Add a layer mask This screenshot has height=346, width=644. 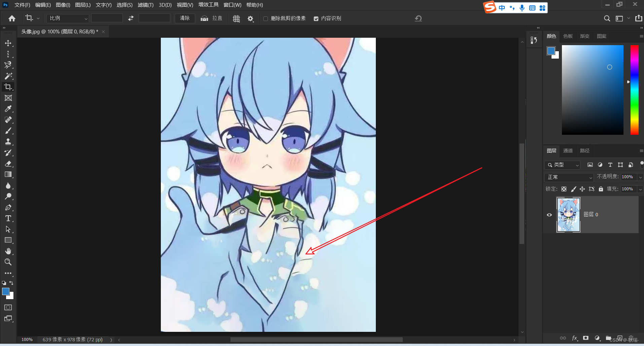586,338
